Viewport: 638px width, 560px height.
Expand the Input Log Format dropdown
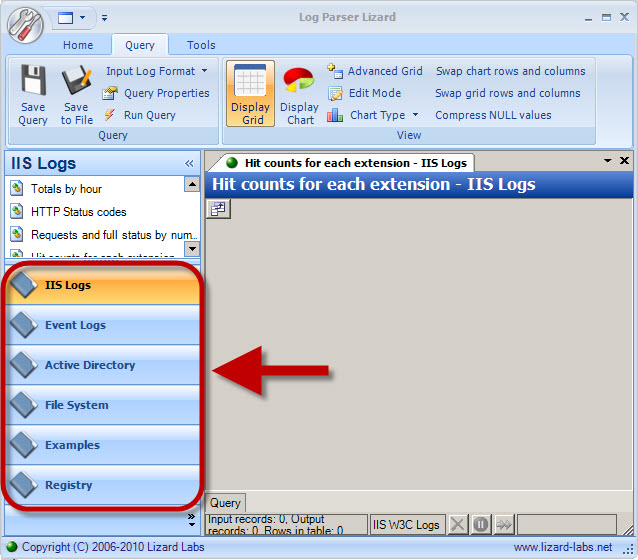pyautogui.click(x=157, y=71)
